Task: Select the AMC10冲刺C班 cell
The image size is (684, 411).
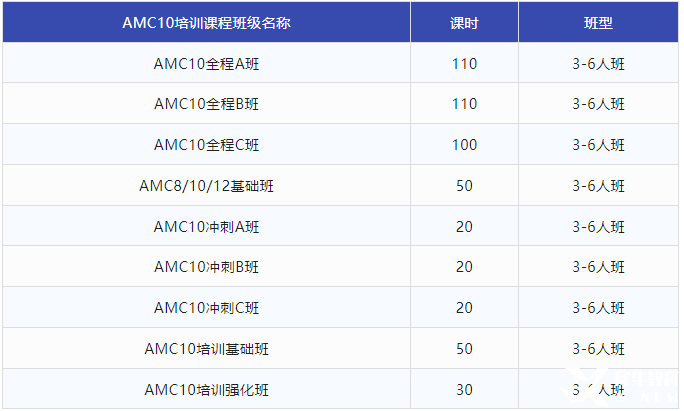Action: pyautogui.click(x=206, y=308)
